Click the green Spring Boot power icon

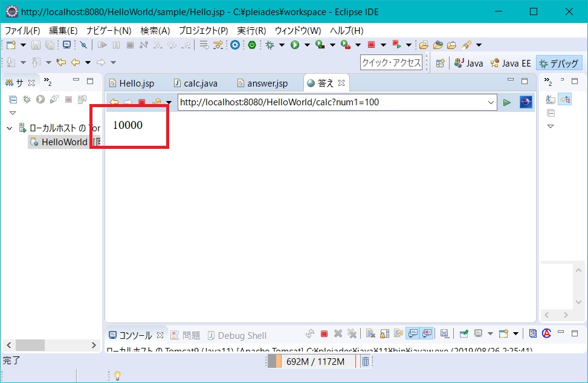click(x=252, y=45)
